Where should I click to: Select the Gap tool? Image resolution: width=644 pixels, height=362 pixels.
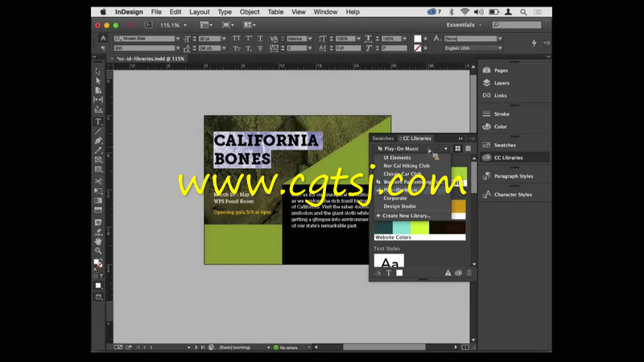coord(97,100)
